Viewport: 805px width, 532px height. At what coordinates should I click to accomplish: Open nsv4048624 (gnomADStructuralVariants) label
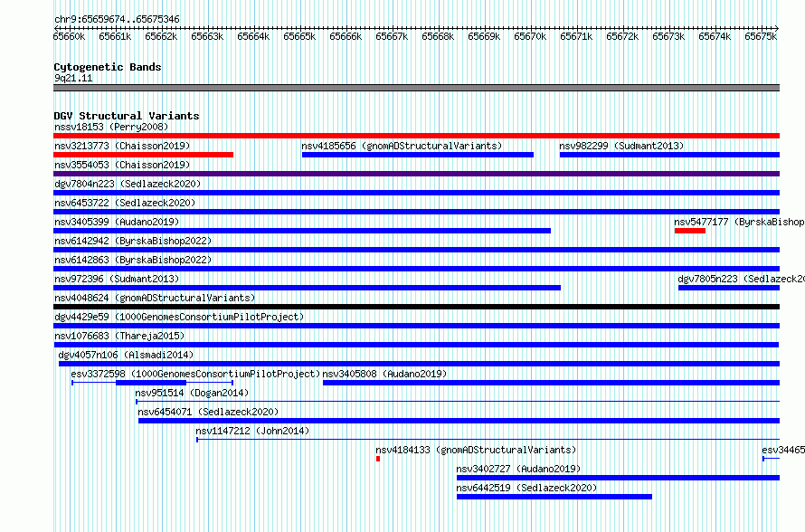click(x=155, y=298)
